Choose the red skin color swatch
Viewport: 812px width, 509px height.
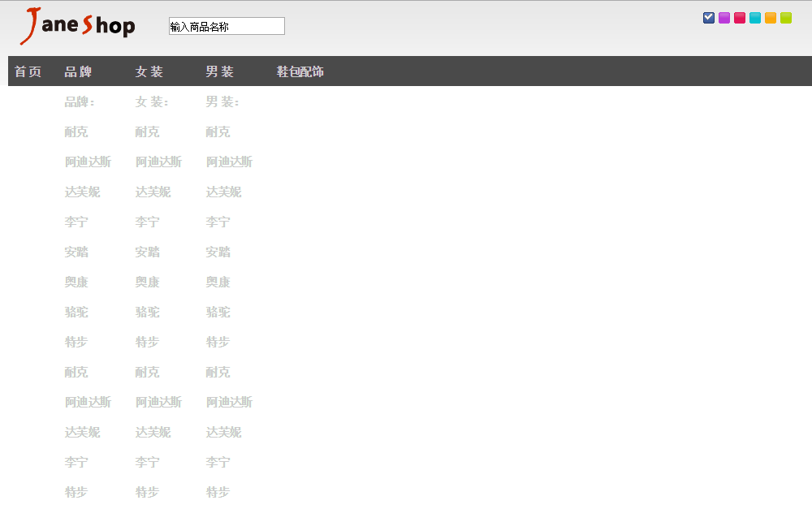(740, 18)
